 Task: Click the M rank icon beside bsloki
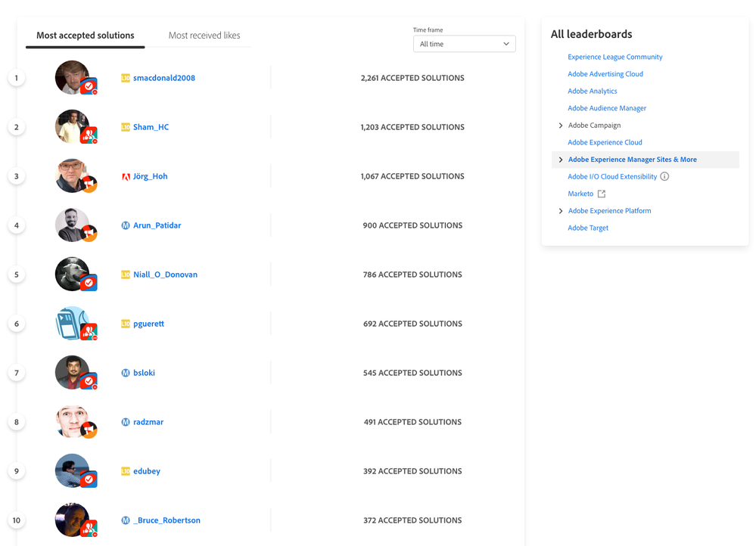click(126, 373)
